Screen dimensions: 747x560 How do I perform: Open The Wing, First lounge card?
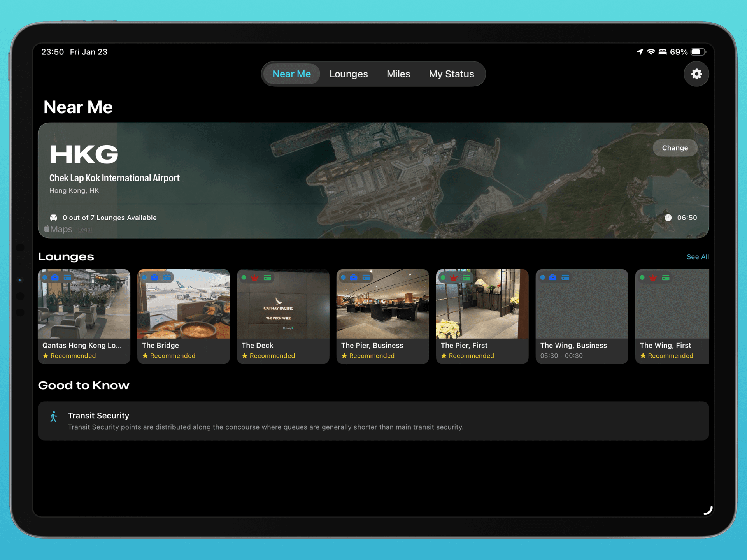[x=672, y=316]
